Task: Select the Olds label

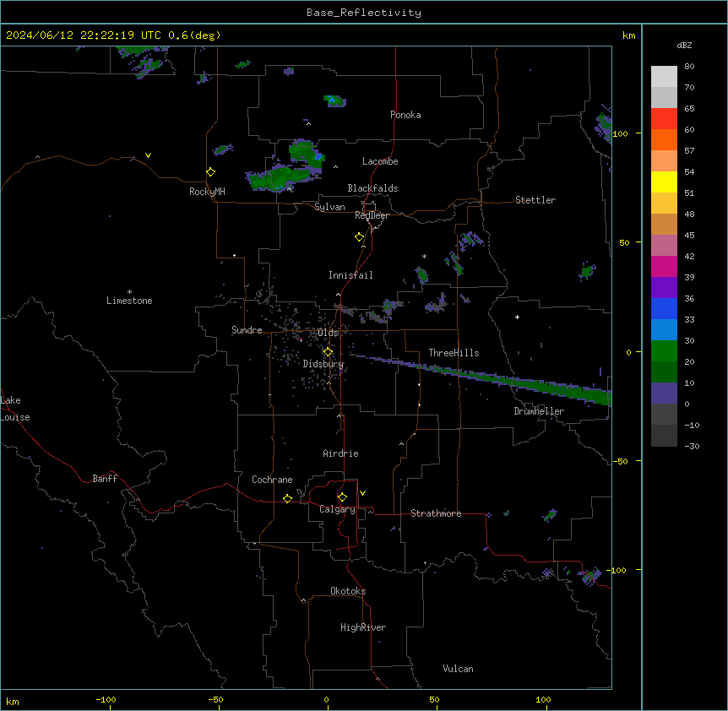Action: point(328,333)
